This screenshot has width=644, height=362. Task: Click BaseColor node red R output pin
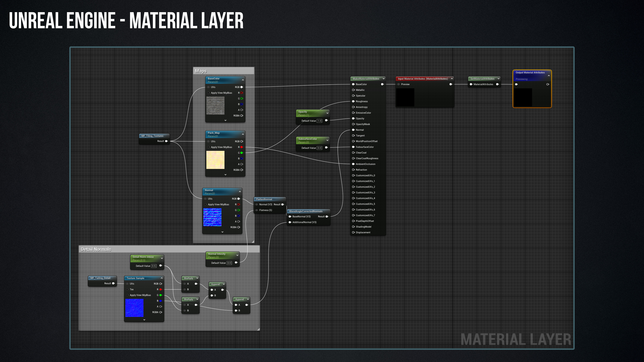tap(241, 93)
